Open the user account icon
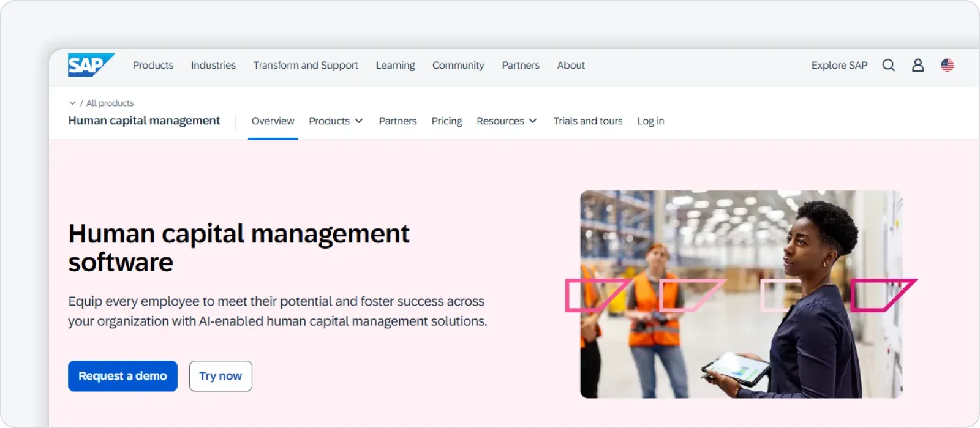Image resolution: width=980 pixels, height=428 pixels. pos(918,65)
